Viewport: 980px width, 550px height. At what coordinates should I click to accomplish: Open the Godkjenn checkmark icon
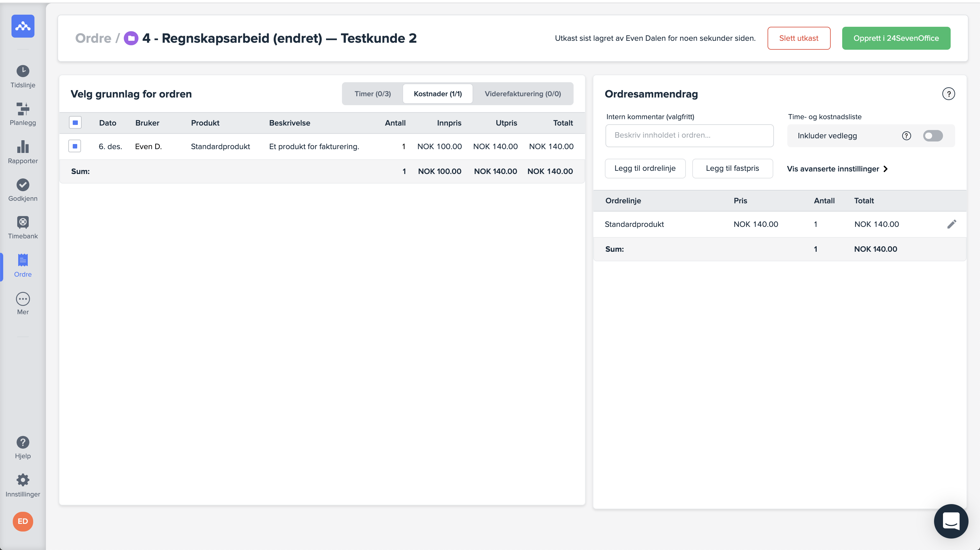(x=23, y=185)
